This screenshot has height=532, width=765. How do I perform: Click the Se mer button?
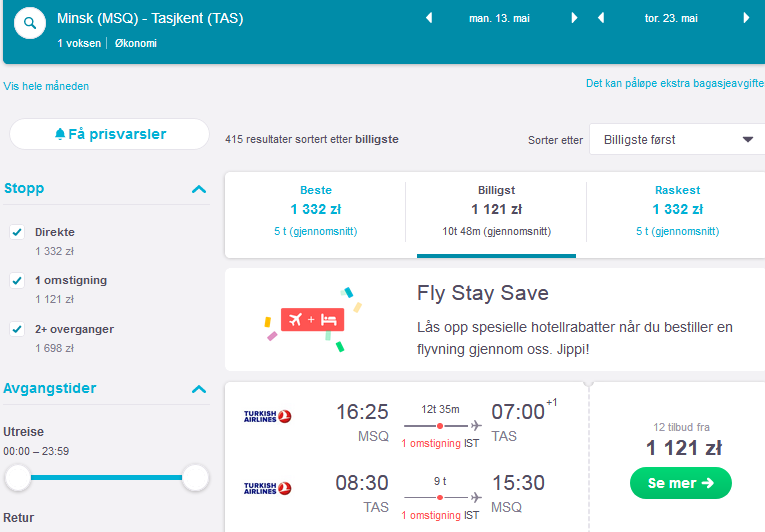point(681,483)
